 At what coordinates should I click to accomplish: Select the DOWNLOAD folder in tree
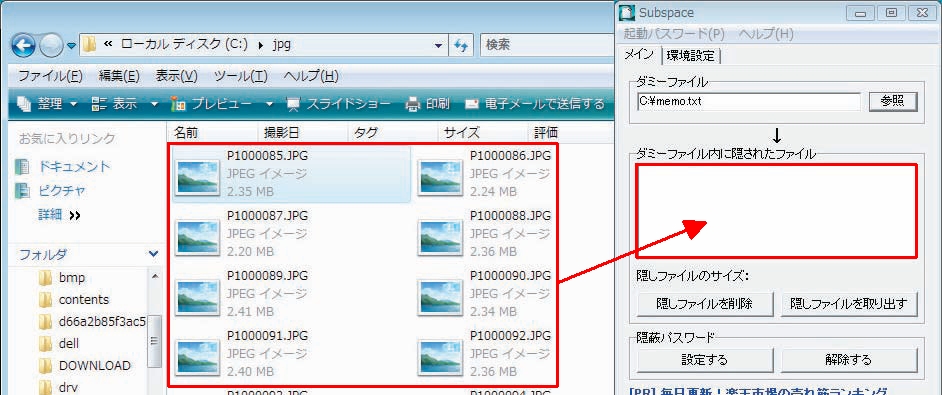[x=85, y=366]
